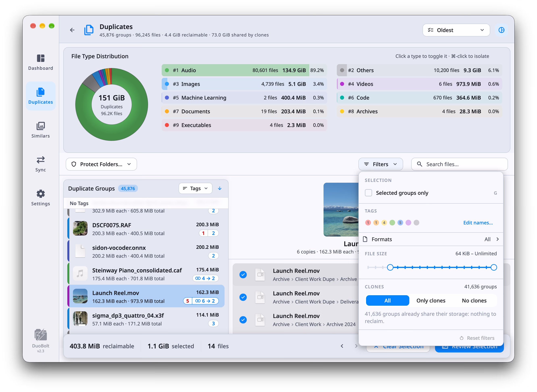Toggle the chart panel icon top right
The image size is (537, 392).
[501, 30]
